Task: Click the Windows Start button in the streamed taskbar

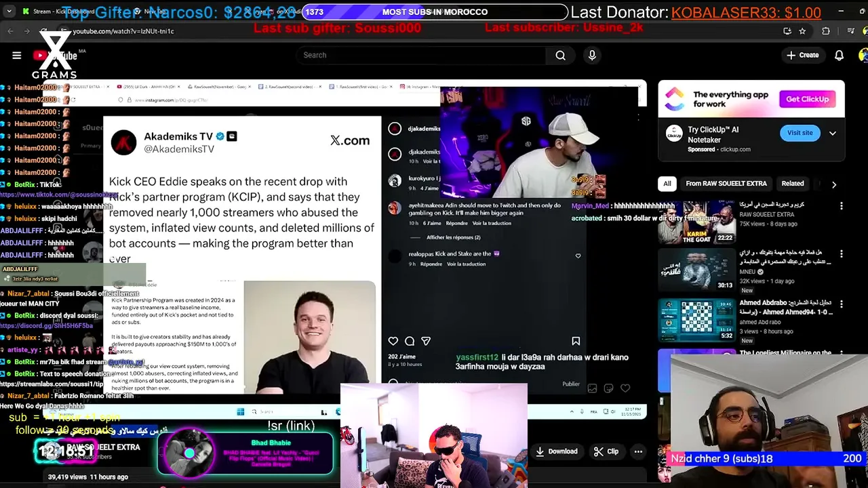Action: (x=240, y=411)
